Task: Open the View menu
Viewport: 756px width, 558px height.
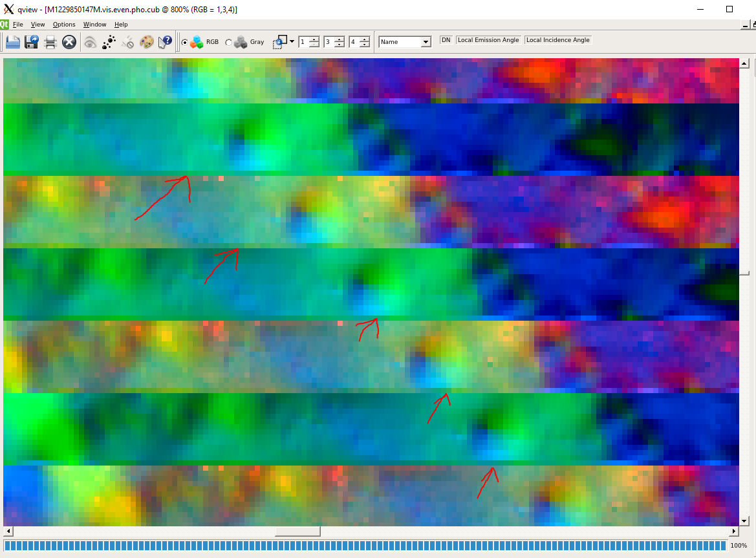Action: [x=38, y=25]
